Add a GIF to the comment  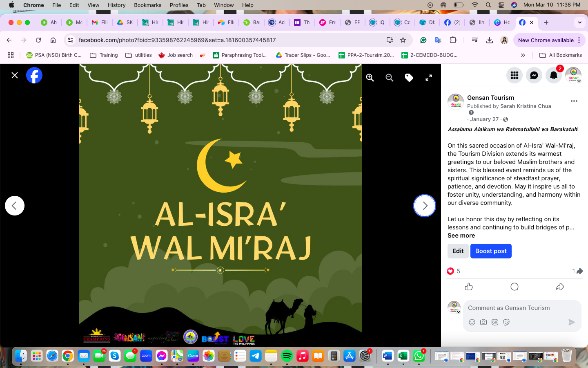(495, 322)
